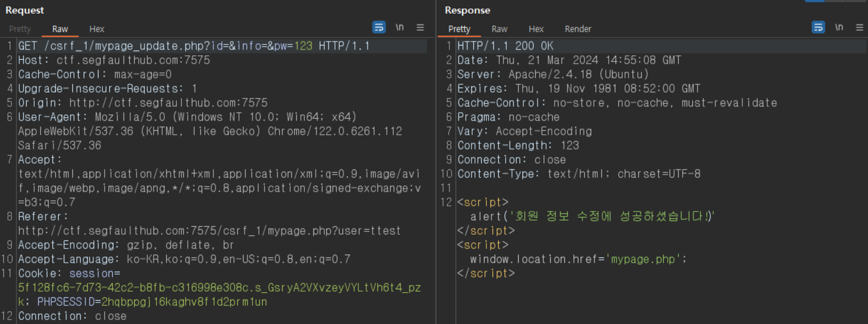868x324 pixels.
Task: Click the Origin header line
Action: 143,103
